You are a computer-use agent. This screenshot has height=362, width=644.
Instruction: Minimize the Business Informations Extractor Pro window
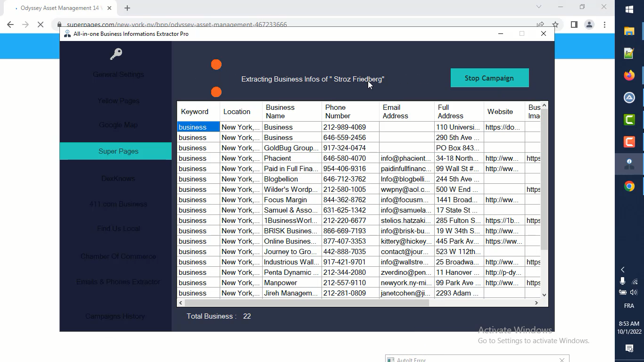coord(501,34)
